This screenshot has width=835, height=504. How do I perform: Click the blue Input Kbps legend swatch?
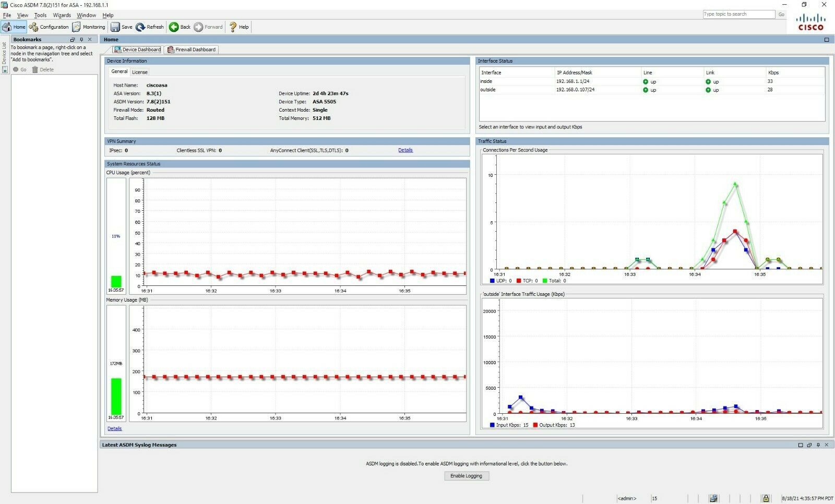point(492,425)
